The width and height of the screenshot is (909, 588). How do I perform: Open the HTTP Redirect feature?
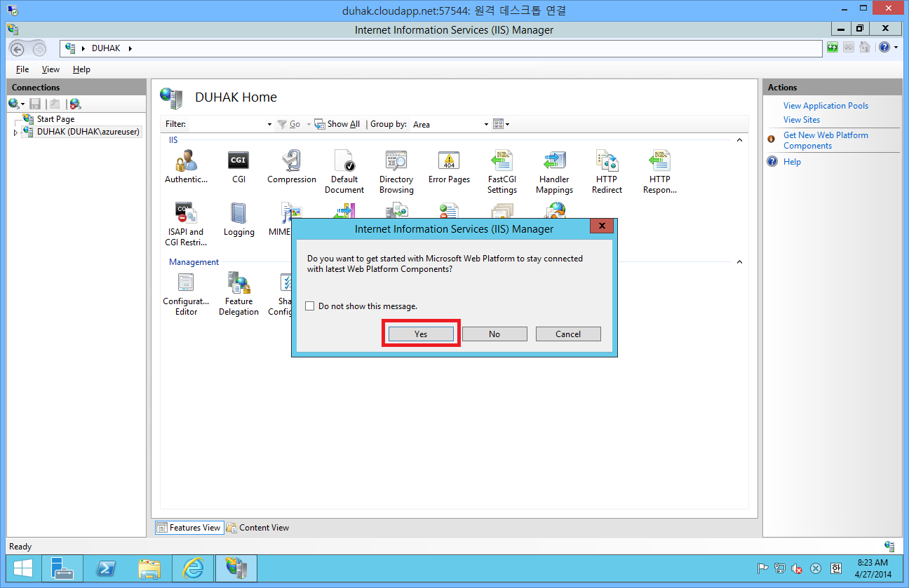pyautogui.click(x=607, y=172)
